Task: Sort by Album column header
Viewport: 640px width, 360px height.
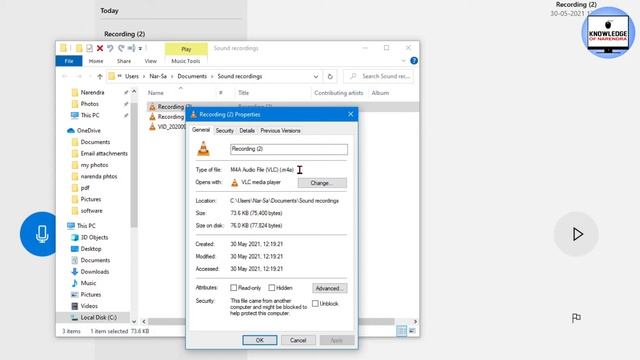Action: pyautogui.click(x=380, y=93)
